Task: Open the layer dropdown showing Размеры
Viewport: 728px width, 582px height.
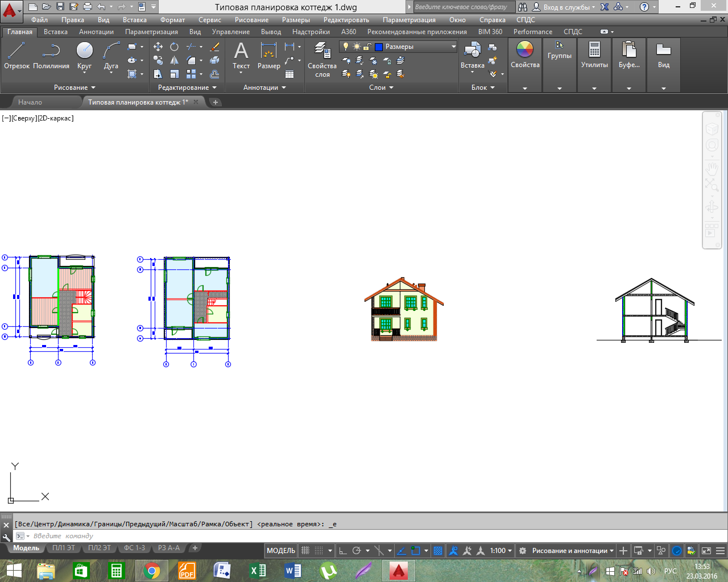Action: click(x=398, y=47)
